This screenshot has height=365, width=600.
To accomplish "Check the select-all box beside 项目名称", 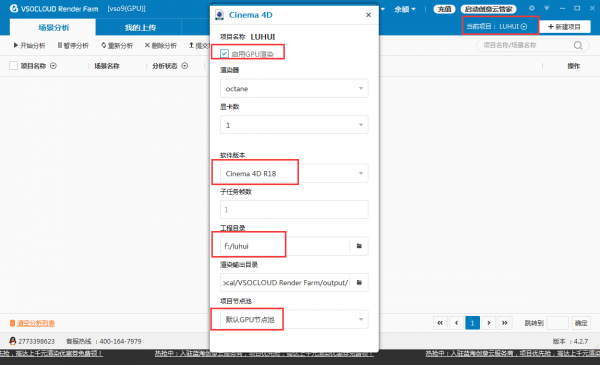I will (13, 66).
